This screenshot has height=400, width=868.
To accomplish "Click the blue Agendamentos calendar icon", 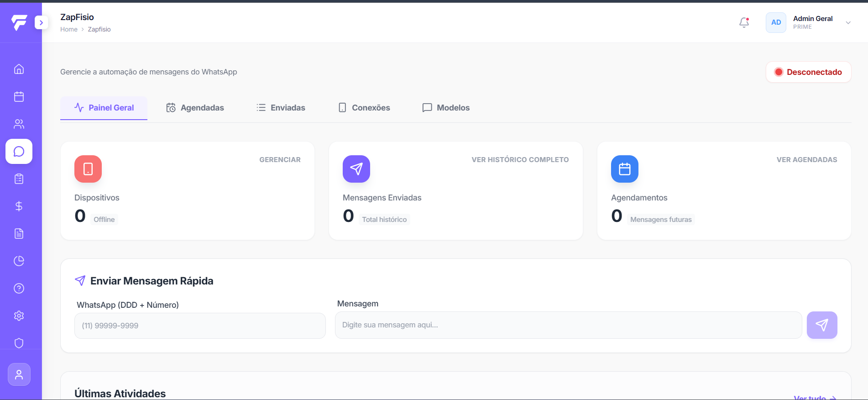I will tap(625, 169).
